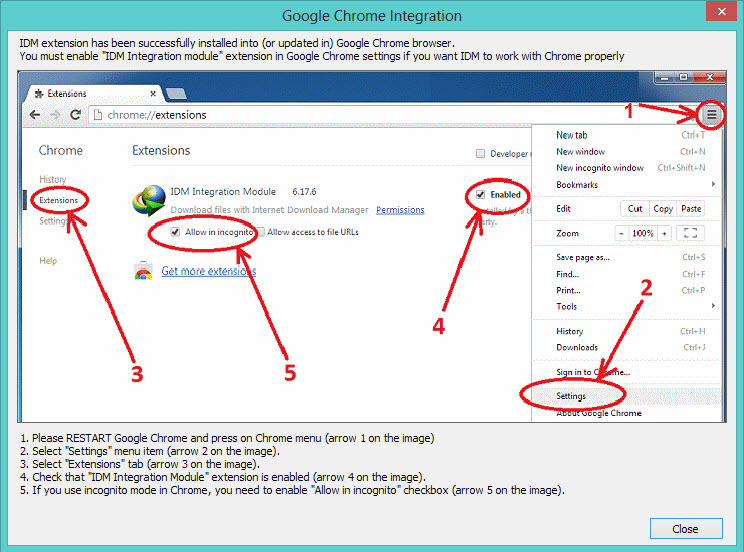Click the chrome://extensions address bar
The width and height of the screenshot is (744, 552).
300,115
